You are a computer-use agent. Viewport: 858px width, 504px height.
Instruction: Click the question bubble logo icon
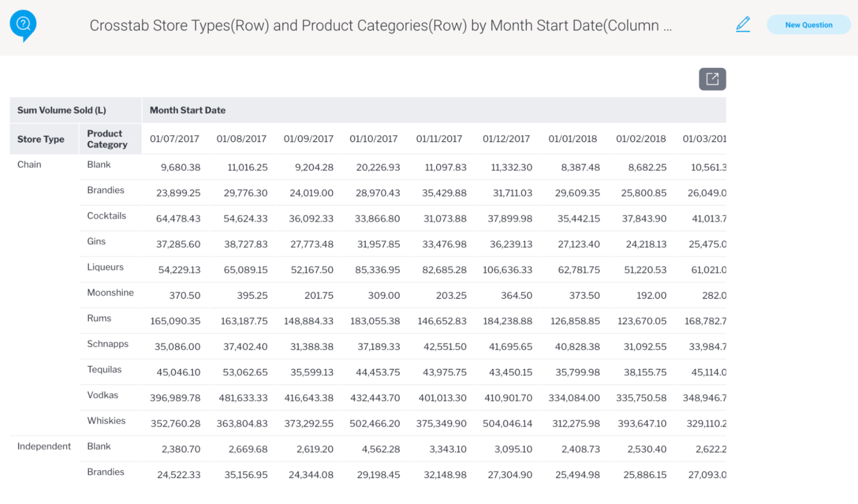23,24
